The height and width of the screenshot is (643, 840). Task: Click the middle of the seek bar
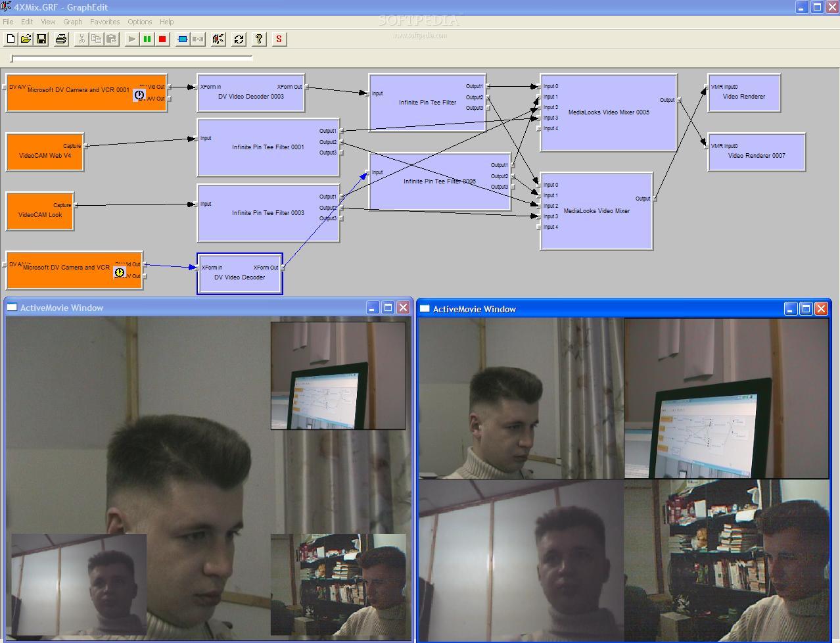[131, 59]
